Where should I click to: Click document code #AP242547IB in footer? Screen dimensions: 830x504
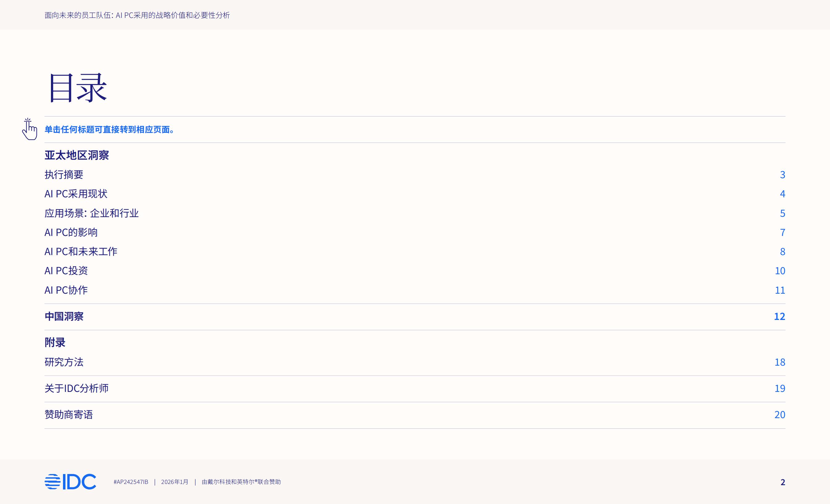131,482
